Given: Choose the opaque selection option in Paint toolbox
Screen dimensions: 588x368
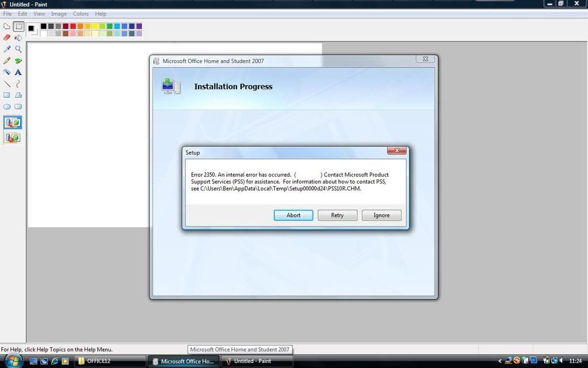Looking at the screenshot, I should click(13, 122).
